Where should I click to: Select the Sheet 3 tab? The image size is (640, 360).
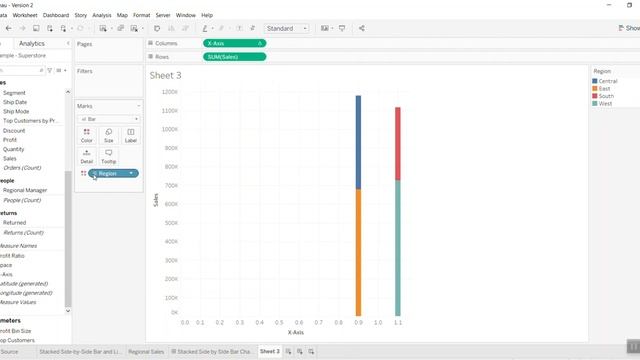(x=270, y=351)
